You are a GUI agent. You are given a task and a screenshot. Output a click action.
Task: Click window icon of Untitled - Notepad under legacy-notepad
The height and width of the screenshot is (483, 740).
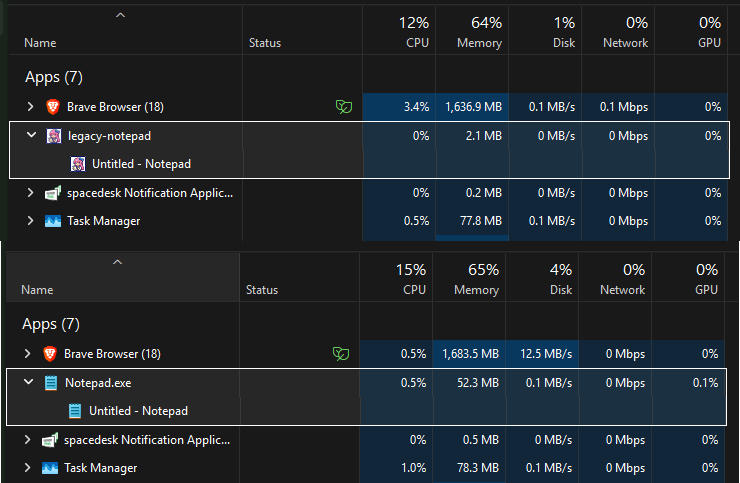point(78,163)
